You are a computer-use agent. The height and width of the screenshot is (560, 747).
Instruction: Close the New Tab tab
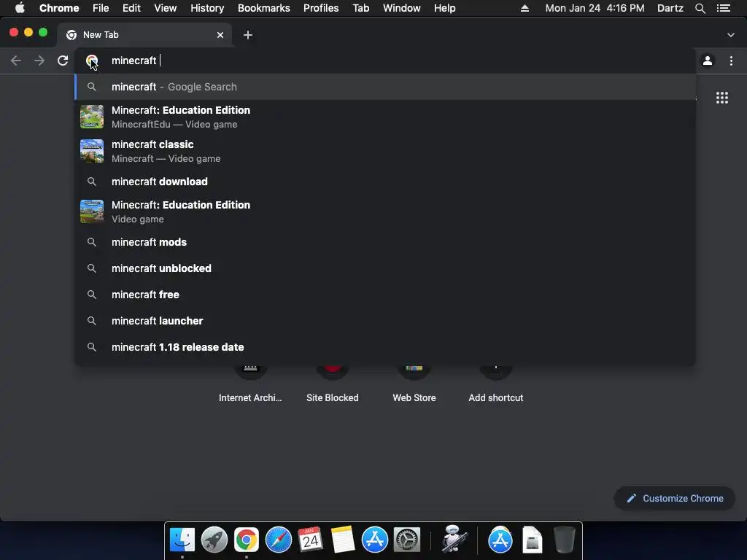coord(220,35)
